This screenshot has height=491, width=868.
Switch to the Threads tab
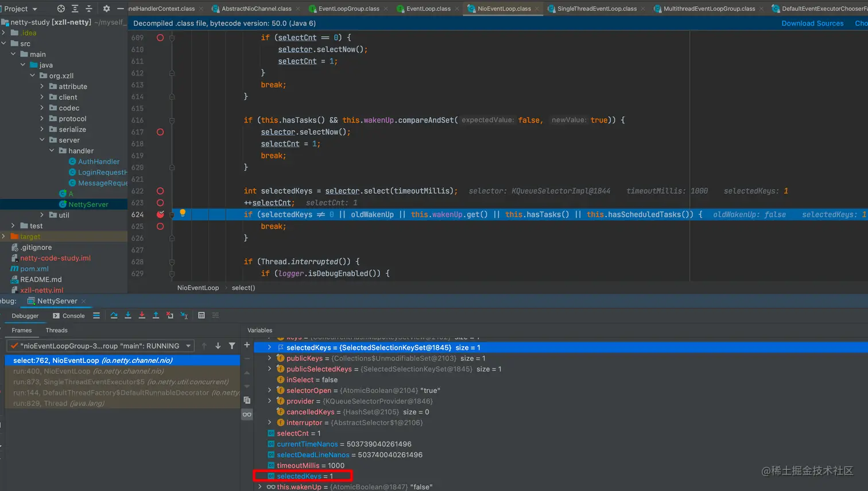click(x=56, y=330)
